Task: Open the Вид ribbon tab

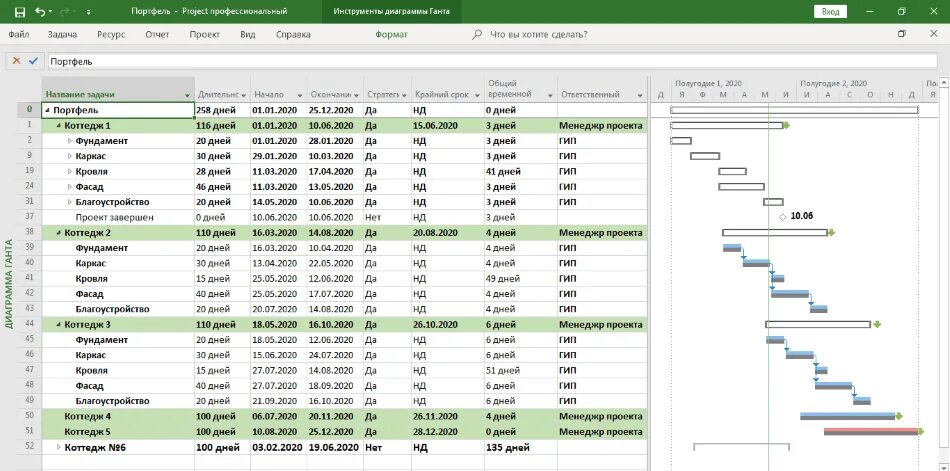Action: pos(247,35)
